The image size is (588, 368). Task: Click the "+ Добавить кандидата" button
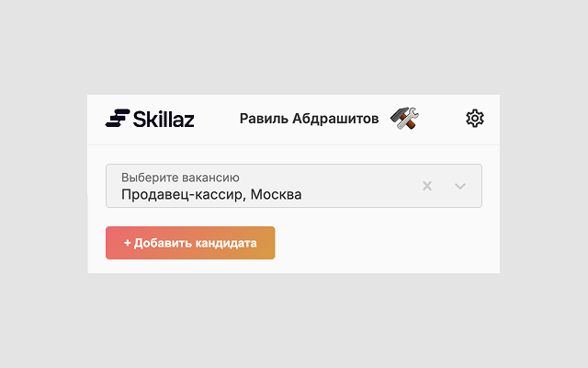point(190,243)
